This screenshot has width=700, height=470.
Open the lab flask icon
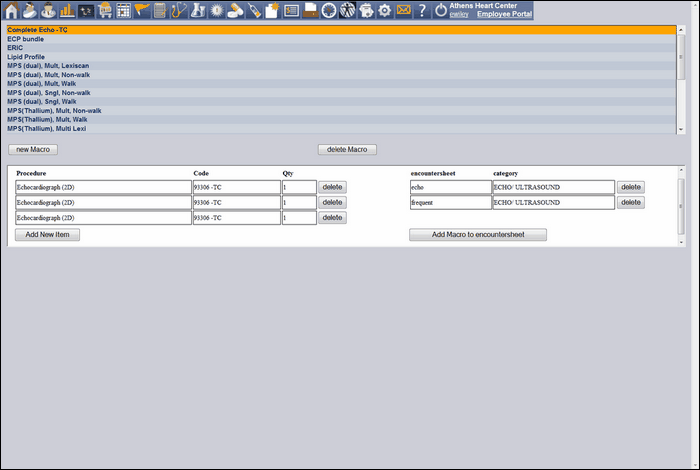point(198,10)
